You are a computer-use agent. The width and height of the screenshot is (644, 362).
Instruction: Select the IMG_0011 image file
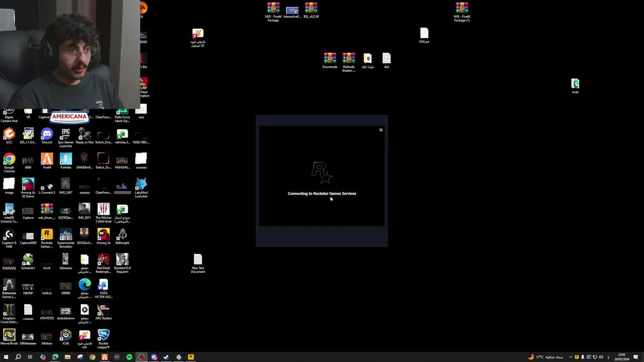pyautogui.click(x=85, y=212)
